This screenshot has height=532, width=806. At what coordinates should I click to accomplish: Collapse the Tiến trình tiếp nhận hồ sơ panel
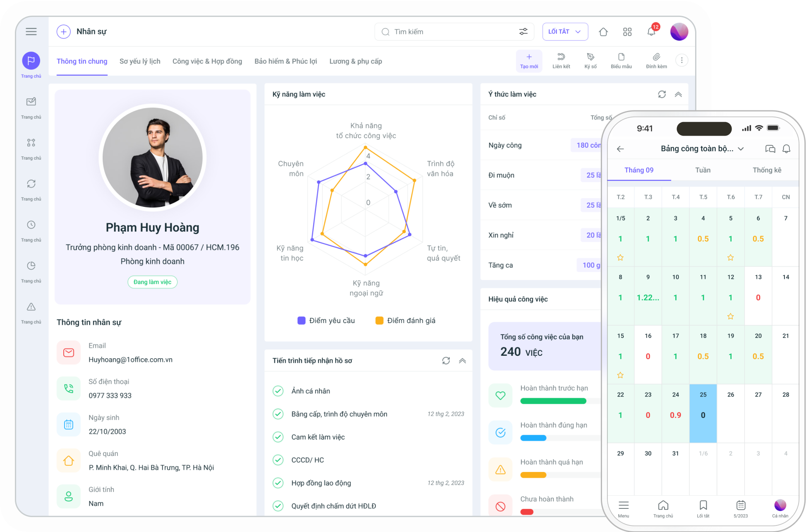(463, 361)
